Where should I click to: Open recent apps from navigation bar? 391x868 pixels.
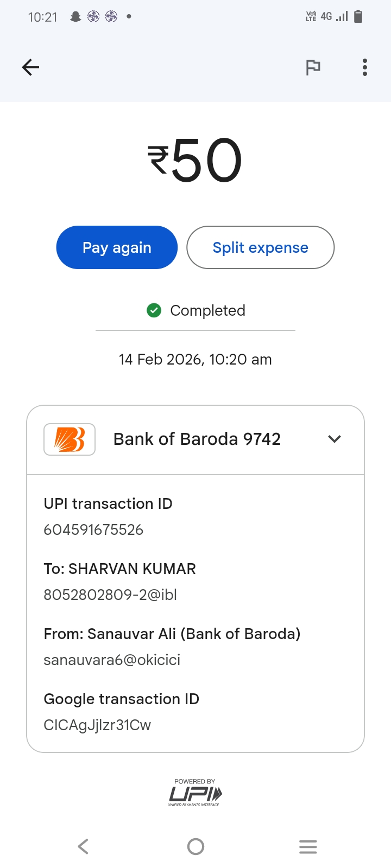click(308, 846)
